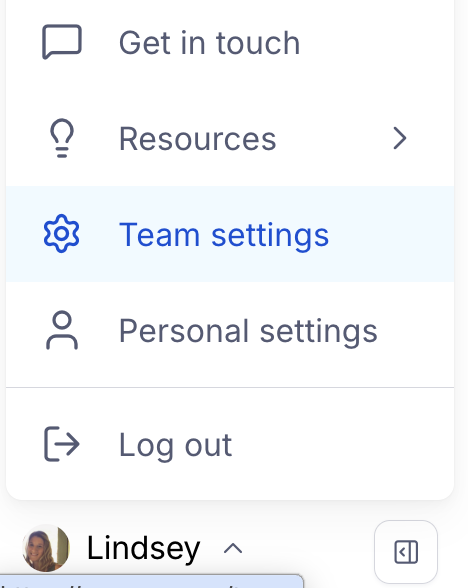The height and width of the screenshot is (588, 468).
Task: Click the Team settings text label
Action: tap(224, 235)
